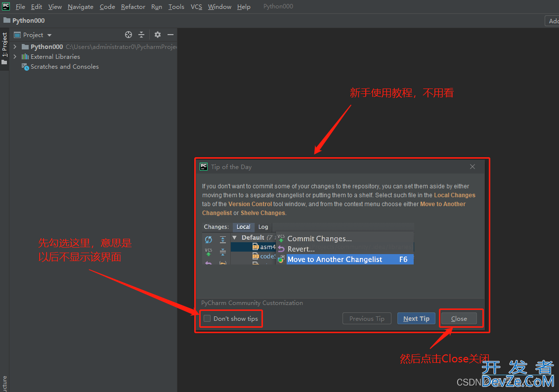Open the Refactor menu
559x392 pixels.
(133, 7)
